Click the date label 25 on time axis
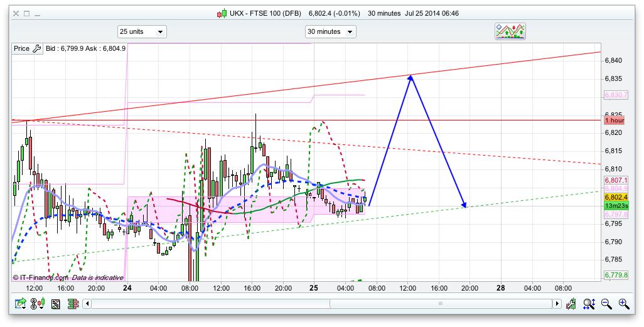Viewport: 644px width, 327px height. (314, 288)
